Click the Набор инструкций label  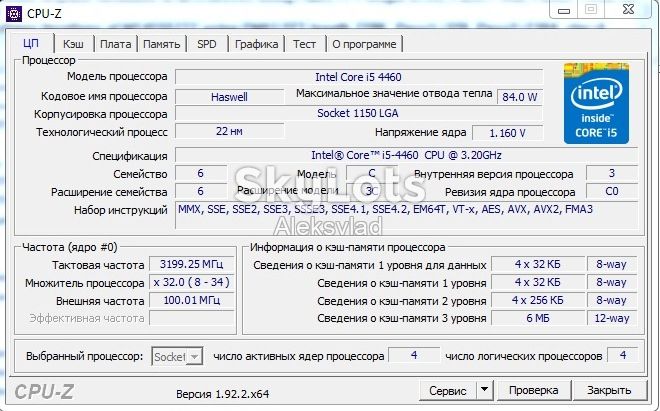tap(121, 210)
